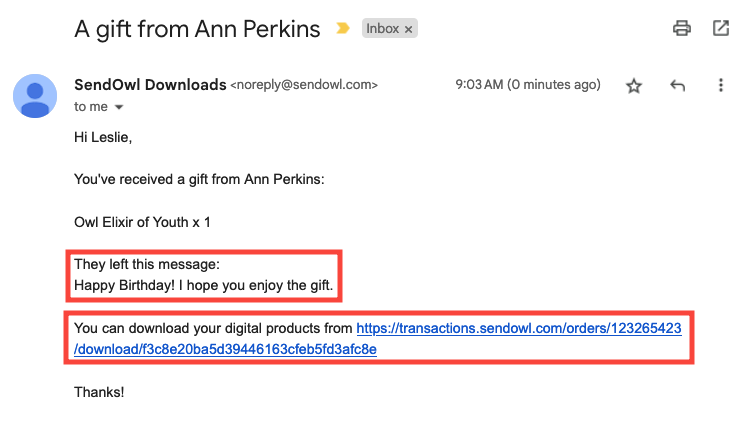Expand the "to me" details arrow

tap(120, 107)
